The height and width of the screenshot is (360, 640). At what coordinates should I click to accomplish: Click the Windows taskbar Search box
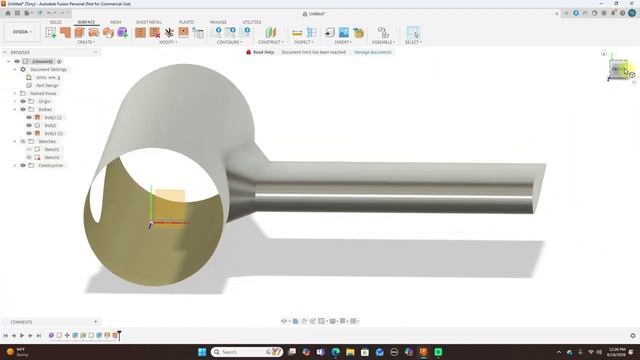[x=247, y=352]
